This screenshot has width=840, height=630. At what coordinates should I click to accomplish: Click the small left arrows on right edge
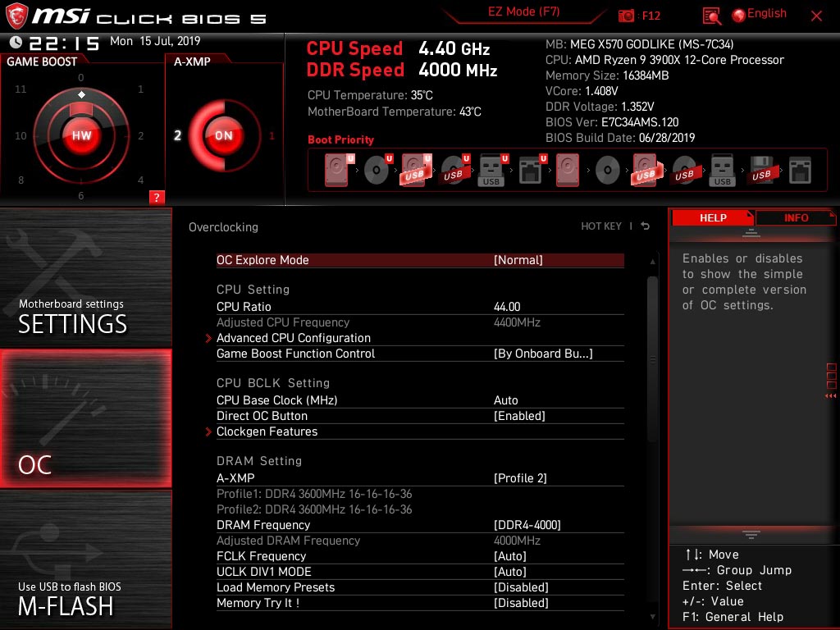pos(830,396)
